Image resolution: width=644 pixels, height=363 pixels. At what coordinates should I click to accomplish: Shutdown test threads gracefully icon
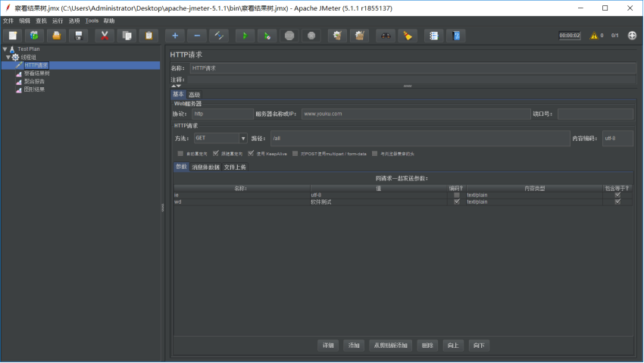tap(311, 36)
